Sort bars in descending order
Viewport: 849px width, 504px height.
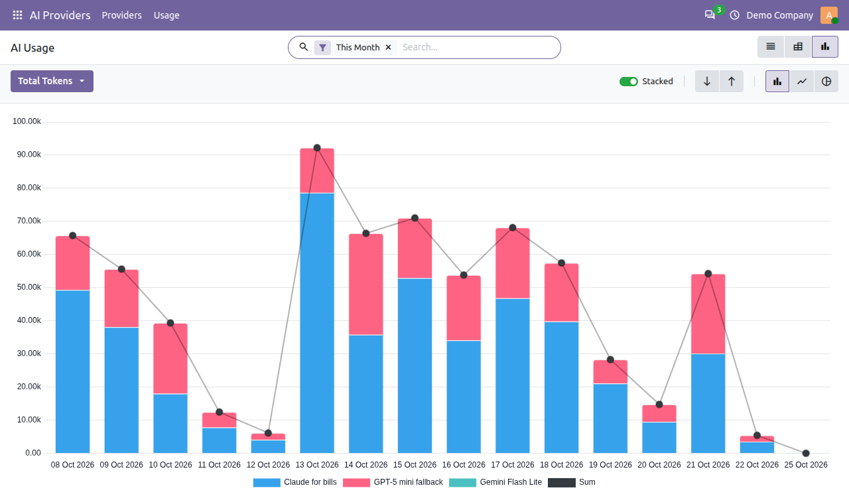click(707, 82)
